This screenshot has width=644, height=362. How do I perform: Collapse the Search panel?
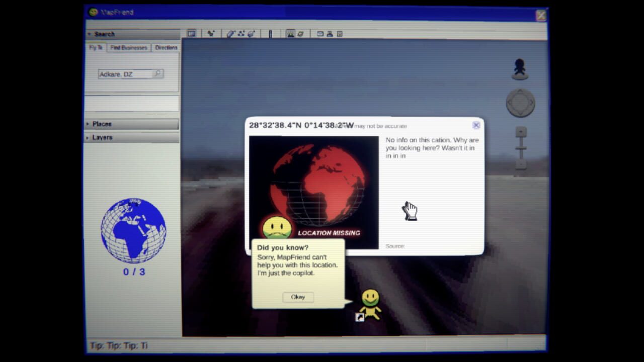tap(90, 34)
